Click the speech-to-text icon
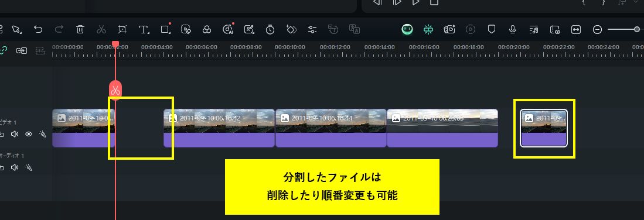 (x=333, y=29)
